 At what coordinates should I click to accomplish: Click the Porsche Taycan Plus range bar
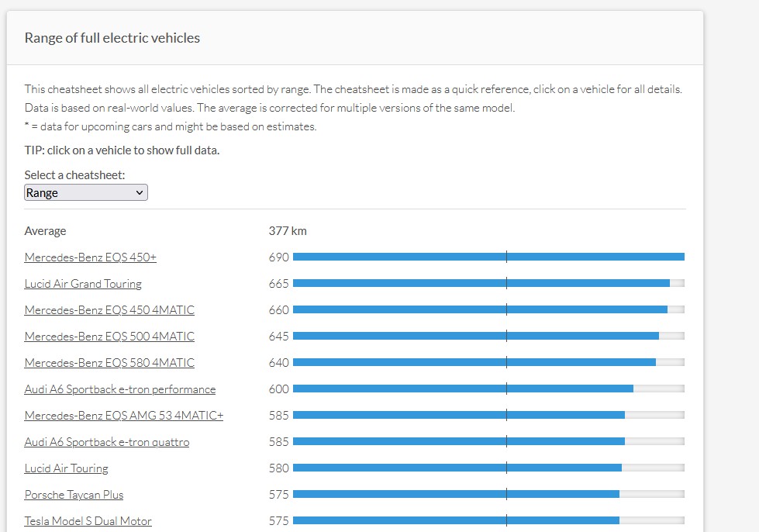click(x=488, y=494)
